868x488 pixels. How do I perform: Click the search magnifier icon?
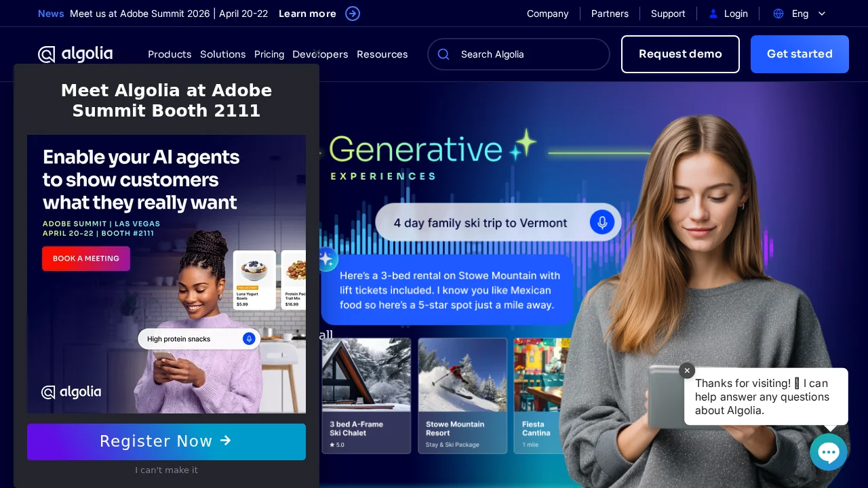[443, 54]
